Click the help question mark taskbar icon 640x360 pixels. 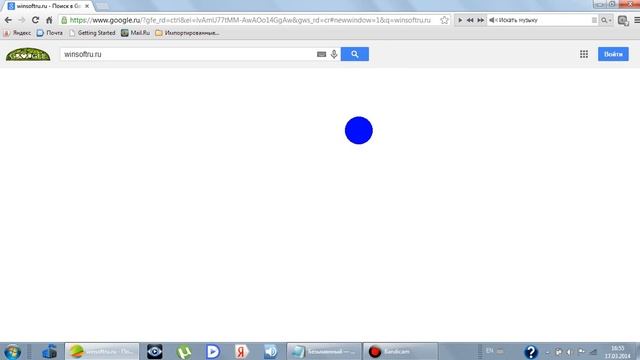531,351
